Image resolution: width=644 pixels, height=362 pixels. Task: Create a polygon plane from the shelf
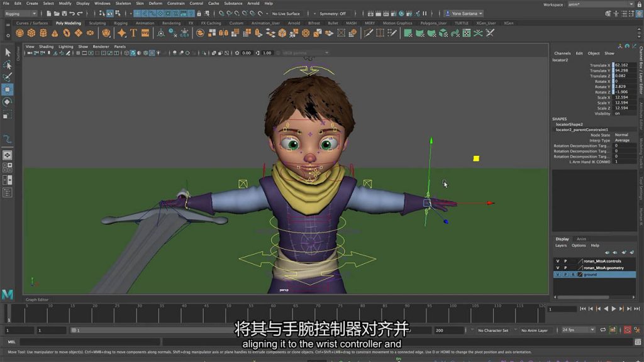pos(78,33)
